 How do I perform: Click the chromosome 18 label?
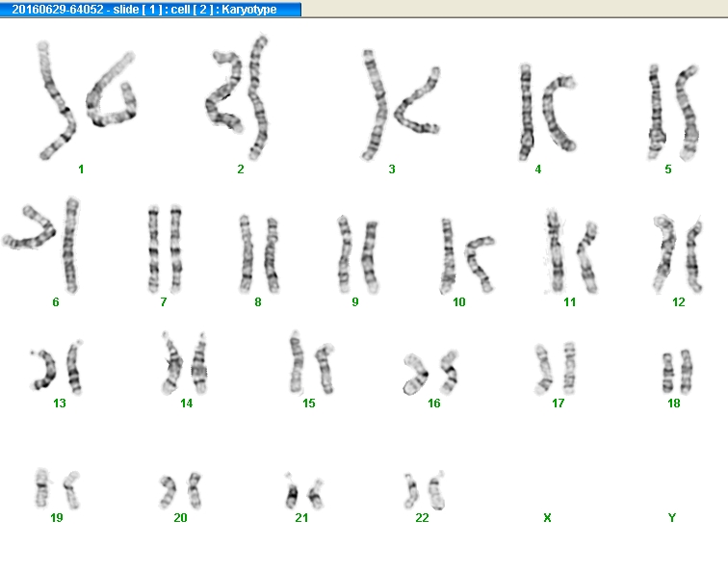pyautogui.click(x=674, y=404)
